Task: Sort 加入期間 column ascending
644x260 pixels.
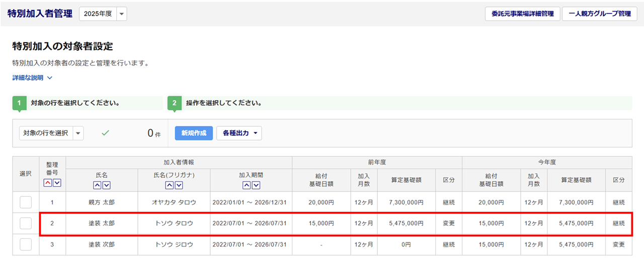Action: pyautogui.click(x=247, y=185)
